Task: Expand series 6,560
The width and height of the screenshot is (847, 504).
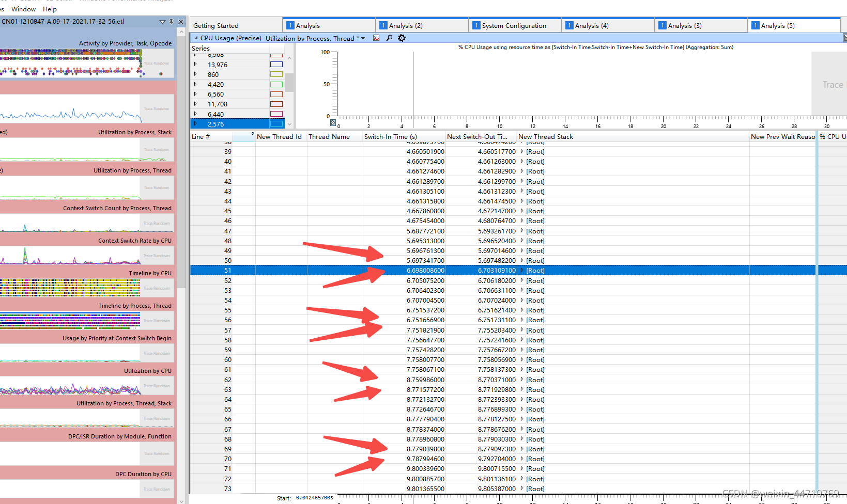Action: (195, 94)
